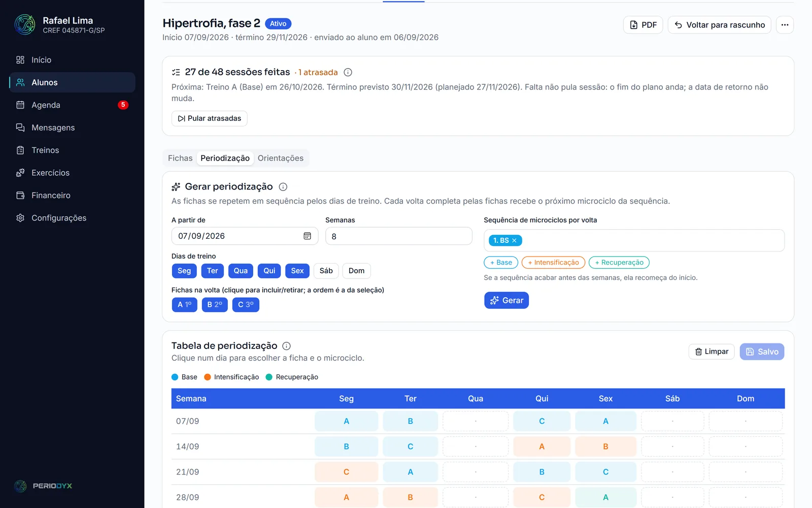Click the microcycle sequence input box

[634, 240]
